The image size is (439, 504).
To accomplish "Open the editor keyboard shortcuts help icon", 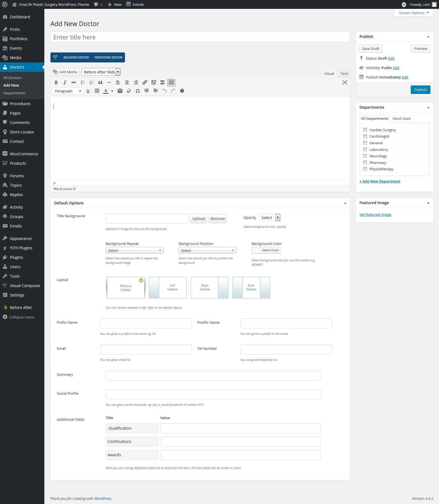I will click(x=182, y=91).
